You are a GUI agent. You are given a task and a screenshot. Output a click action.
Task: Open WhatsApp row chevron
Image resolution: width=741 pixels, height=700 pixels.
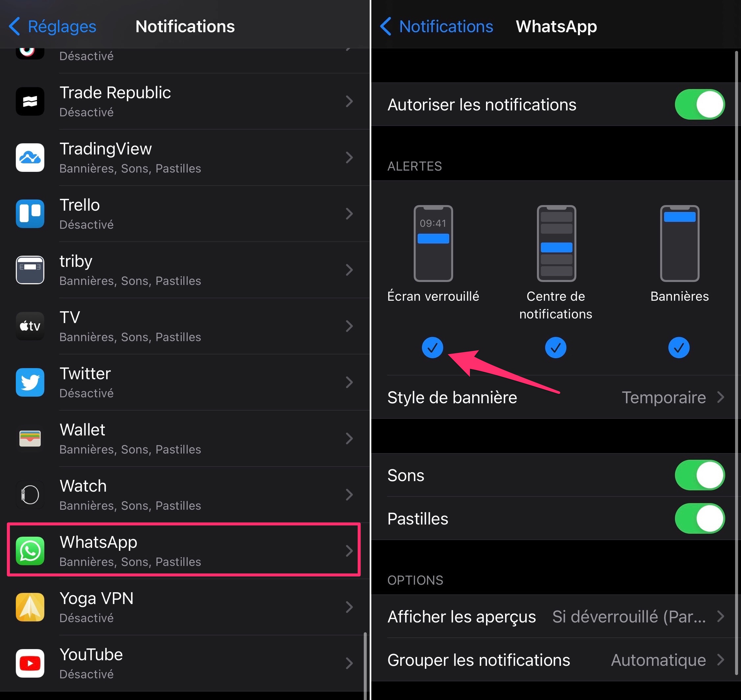pyautogui.click(x=349, y=551)
